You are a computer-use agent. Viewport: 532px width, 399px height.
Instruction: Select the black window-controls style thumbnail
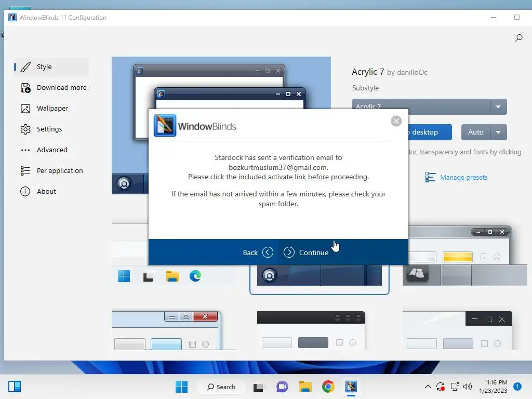click(457, 330)
